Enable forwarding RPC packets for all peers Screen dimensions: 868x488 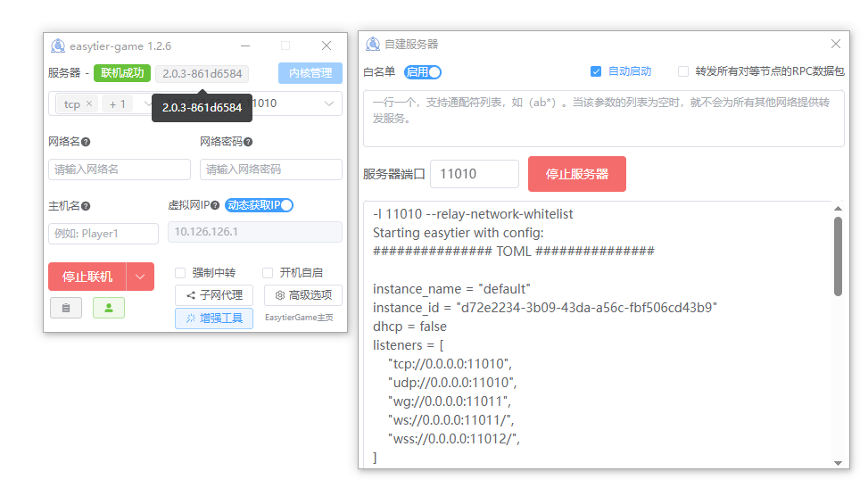click(x=683, y=71)
